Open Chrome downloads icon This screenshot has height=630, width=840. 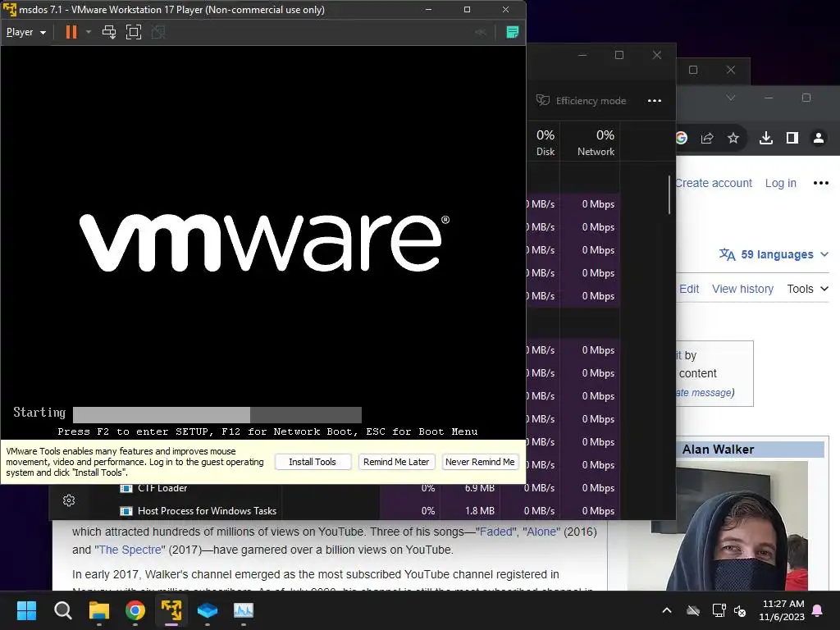coord(766,138)
